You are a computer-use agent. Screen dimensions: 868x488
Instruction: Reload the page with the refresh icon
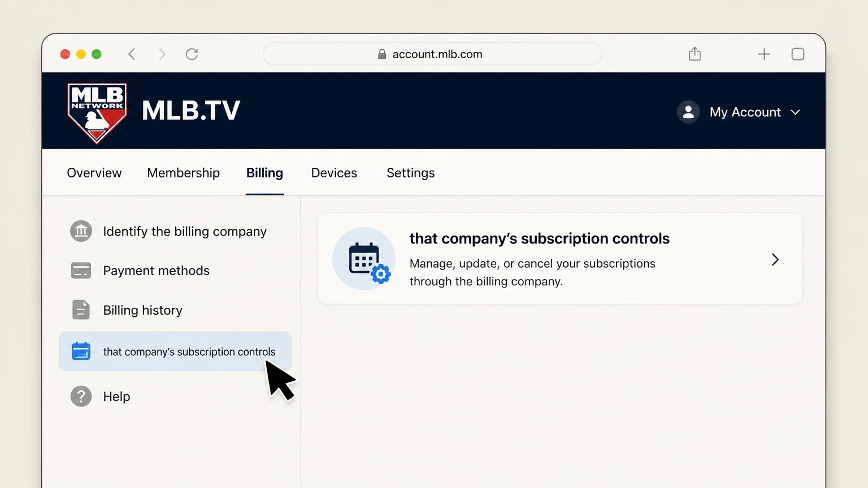(x=192, y=54)
